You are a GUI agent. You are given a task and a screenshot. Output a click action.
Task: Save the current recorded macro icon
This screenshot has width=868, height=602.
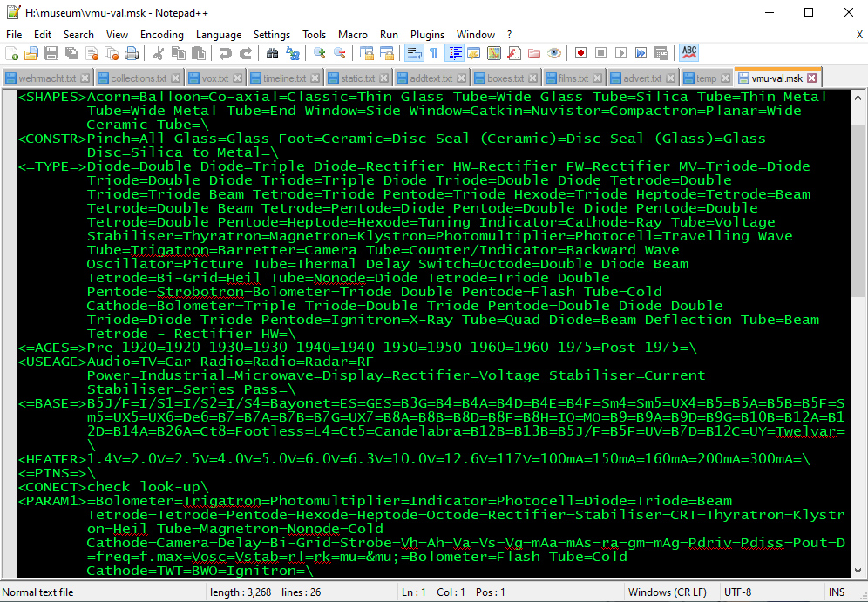(661, 53)
